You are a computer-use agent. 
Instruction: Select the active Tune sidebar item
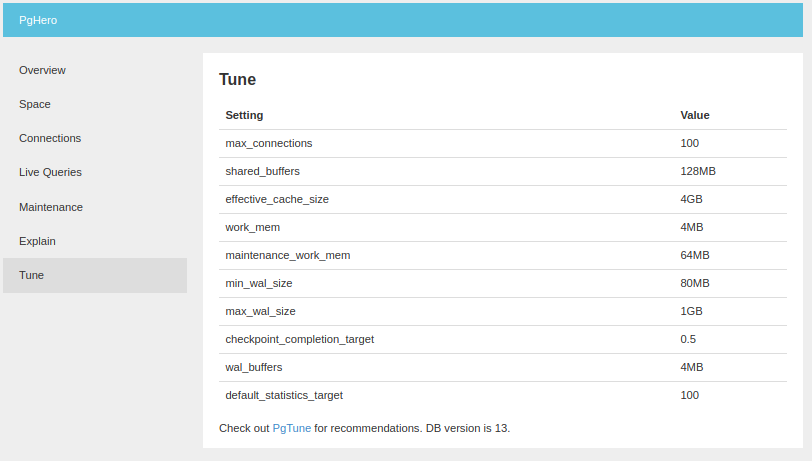[x=32, y=275]
